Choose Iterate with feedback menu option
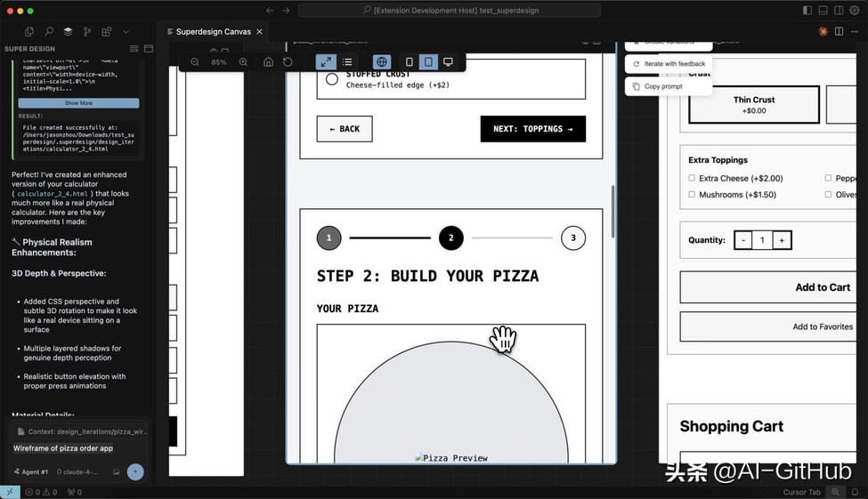This screenshot has width=868, height=499. click(669, 64)
